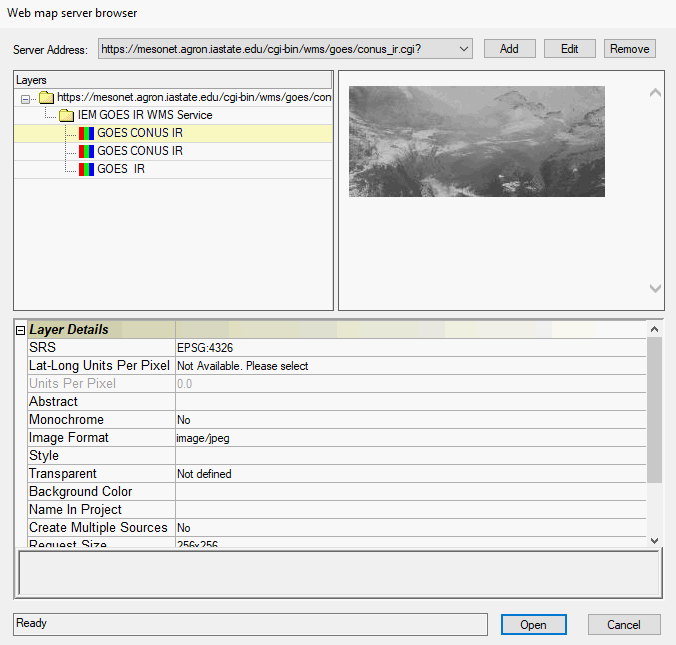
Task: Select the Transparent property value field
Action: coord(410,474)
